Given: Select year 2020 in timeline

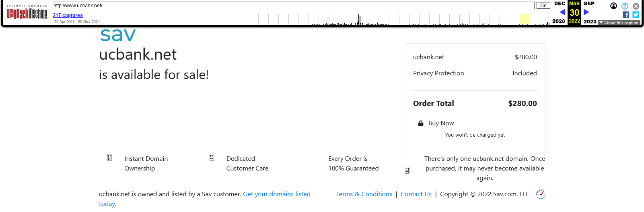Looking at the screenshot, I should 559,21.
